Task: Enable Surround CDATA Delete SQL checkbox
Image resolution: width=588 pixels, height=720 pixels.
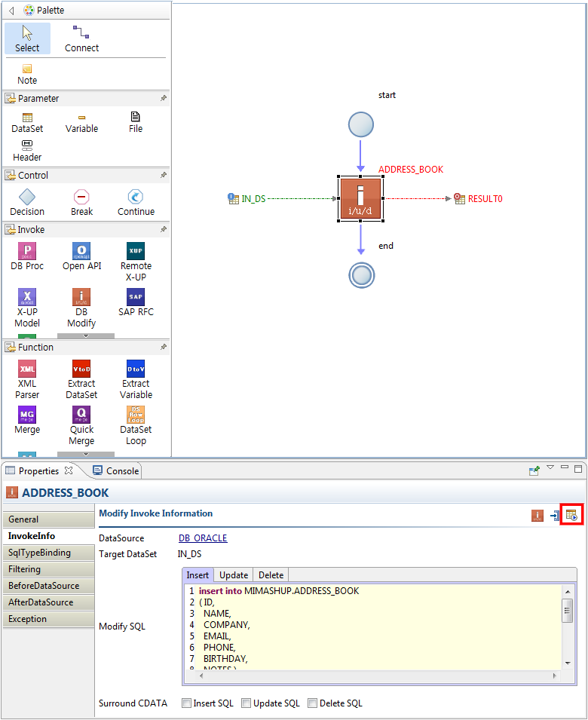Action: tap(312, 703)
